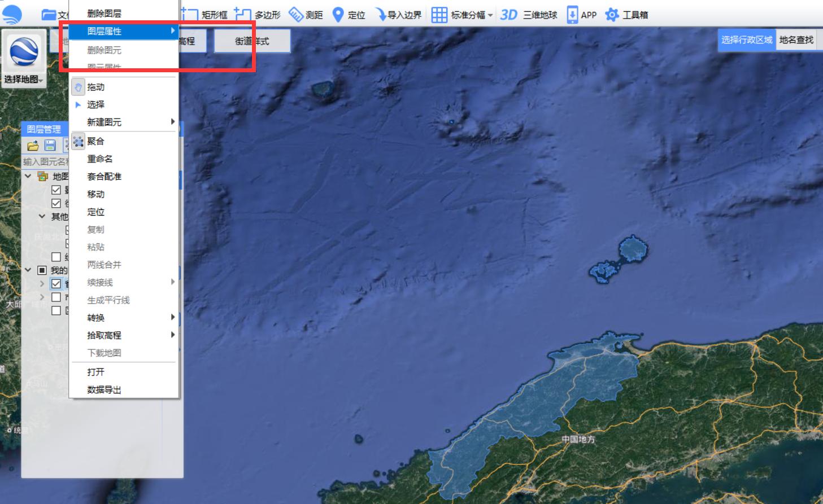
Task: Check the last unchecked box in layer tree
Action: (x=56, y=310)
